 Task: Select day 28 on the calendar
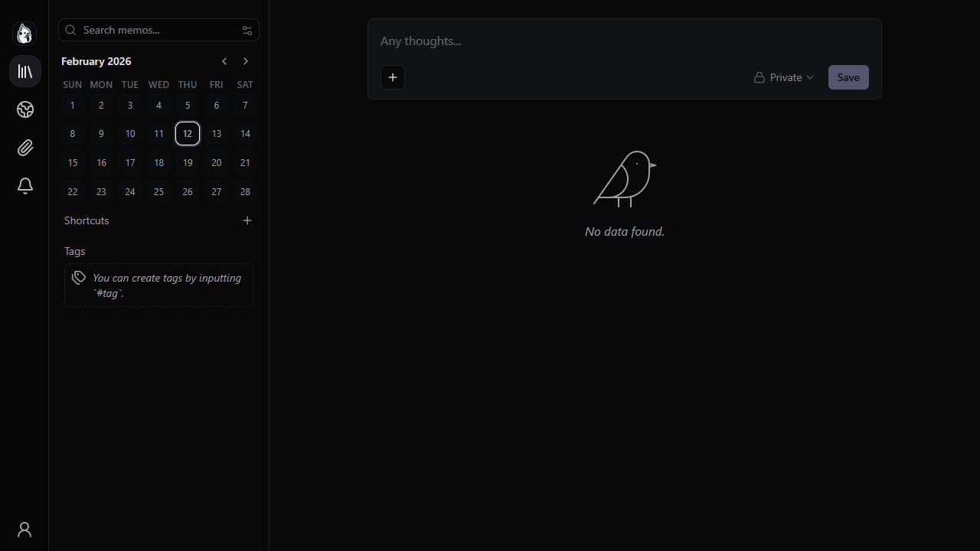(x=245, y=191)
